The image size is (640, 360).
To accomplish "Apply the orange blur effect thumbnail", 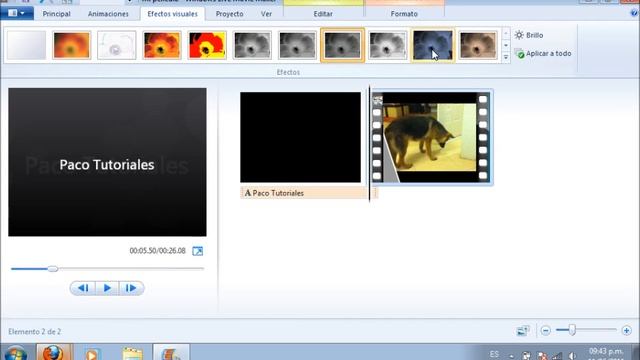I will [x=71, y=45].
